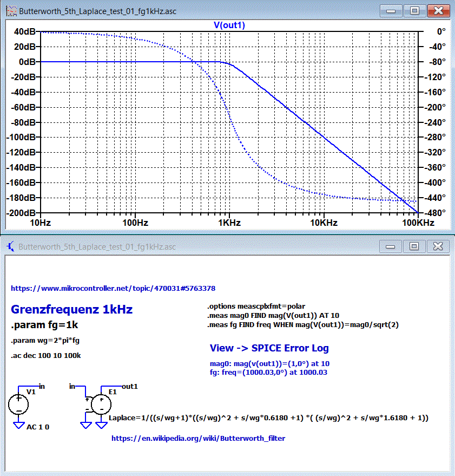Click the schematic window icon beside the title
455x476 pixels.
coord(11,246)
